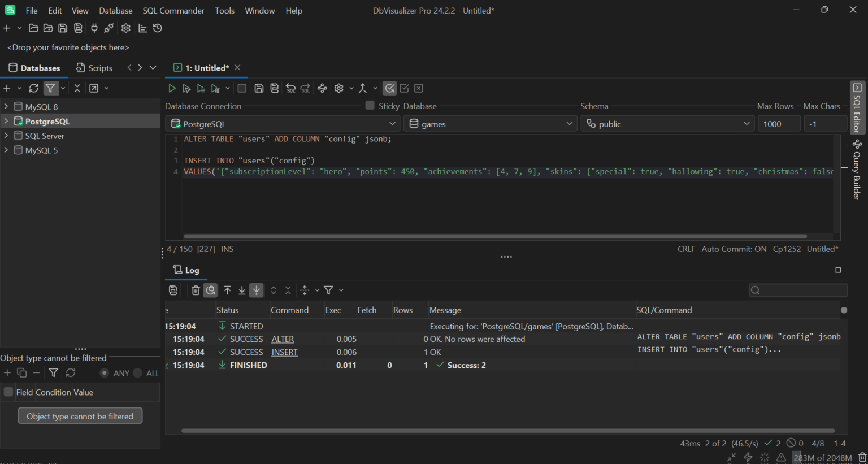Click the ALTER command link in Log
This screenshot has height=464, width=868.
[x=283, y=339]
